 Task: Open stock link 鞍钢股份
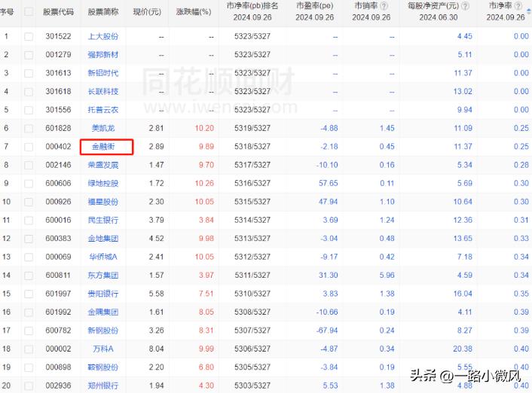tap(103, 367)
